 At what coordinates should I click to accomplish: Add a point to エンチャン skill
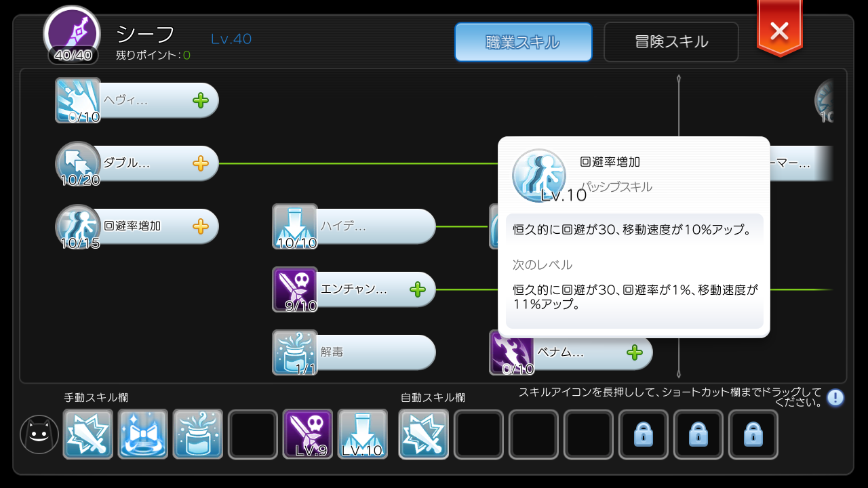(417, 289)
